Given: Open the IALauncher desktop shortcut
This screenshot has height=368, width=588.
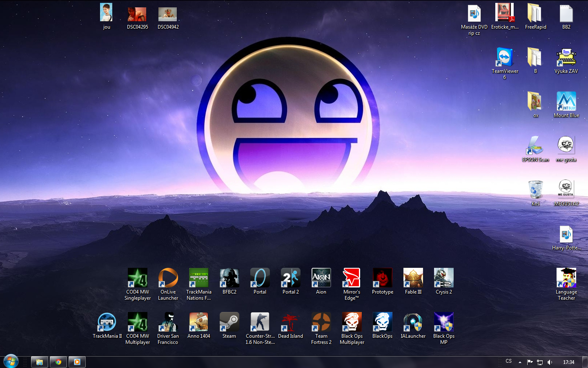Looking at the screenshot, I should tap(413, 325).
